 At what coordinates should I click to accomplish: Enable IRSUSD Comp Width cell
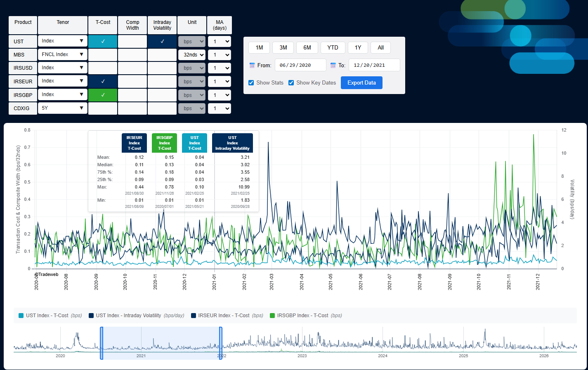(132, 68)
